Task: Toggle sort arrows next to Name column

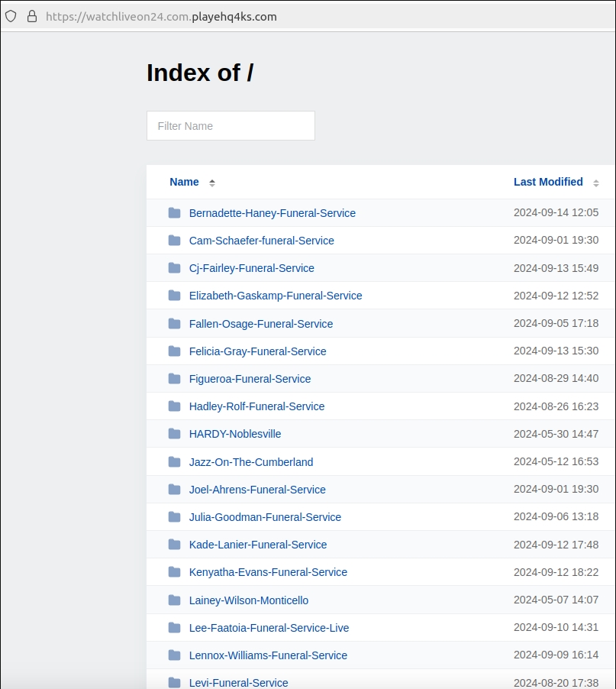Action: pos(212,183)
